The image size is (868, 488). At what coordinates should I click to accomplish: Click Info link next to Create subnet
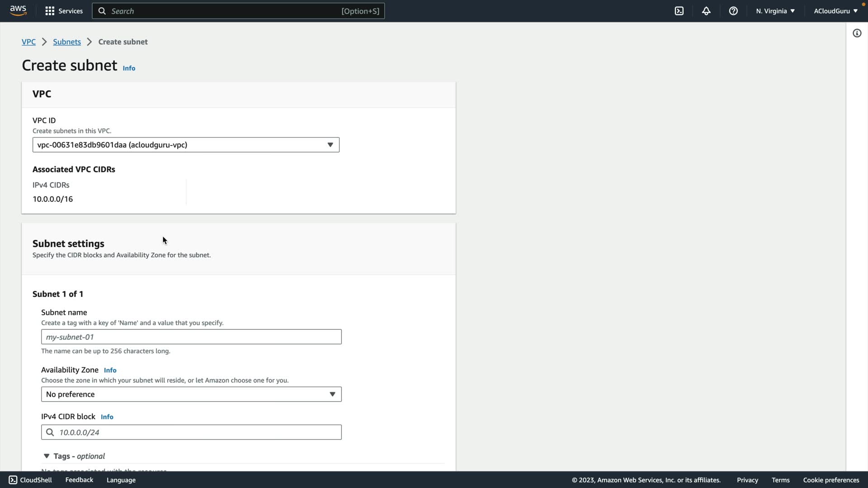pos(129,68)
